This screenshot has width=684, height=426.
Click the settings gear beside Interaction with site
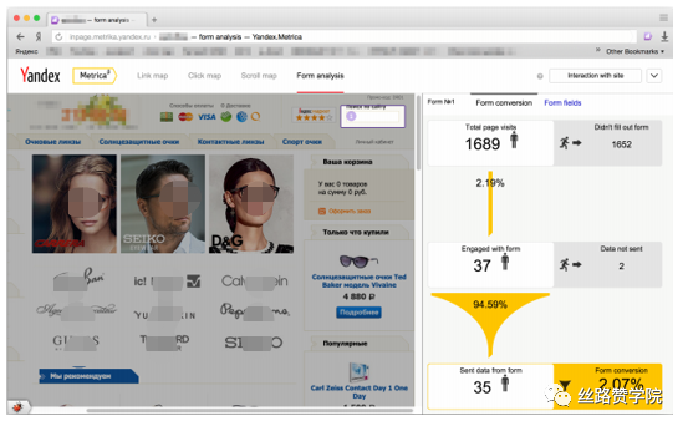(540, 75)
